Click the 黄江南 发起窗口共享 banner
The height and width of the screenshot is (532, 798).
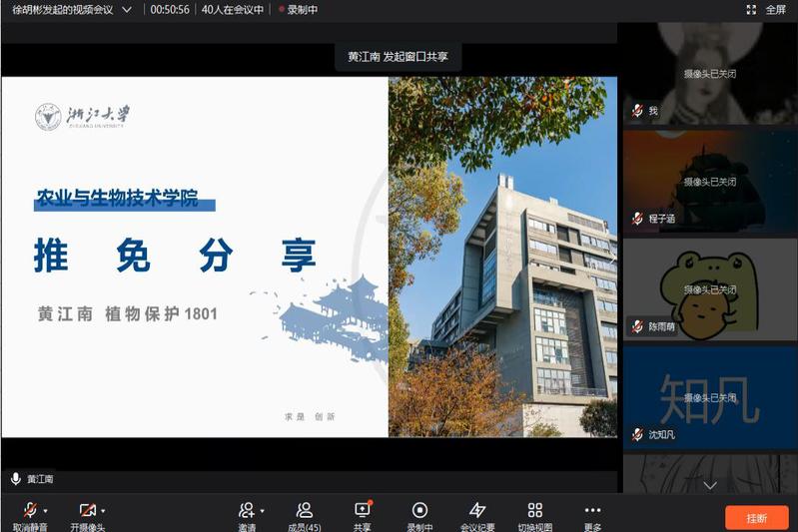(398, 57)
